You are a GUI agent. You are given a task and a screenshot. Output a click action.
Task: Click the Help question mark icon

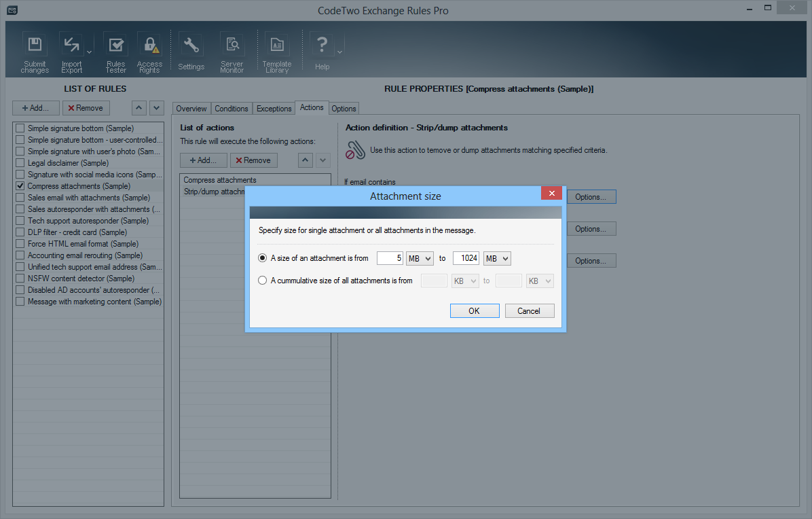pos(322,46)
